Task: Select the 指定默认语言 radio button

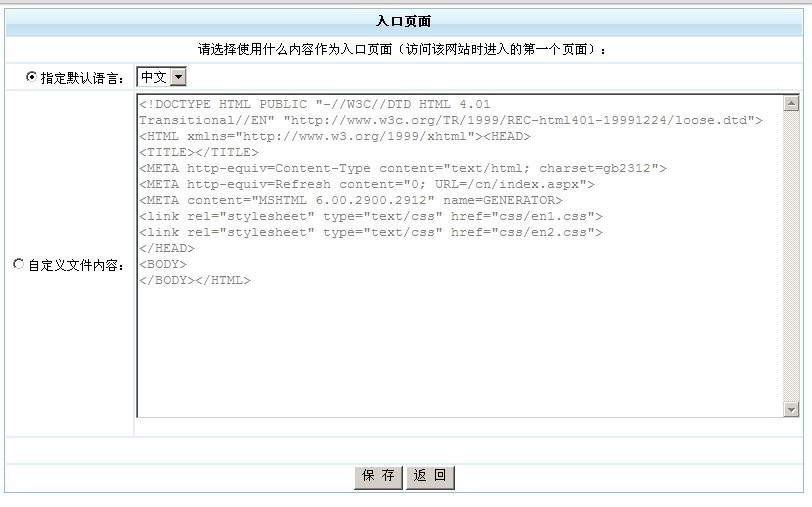Action: click(32, 77)
